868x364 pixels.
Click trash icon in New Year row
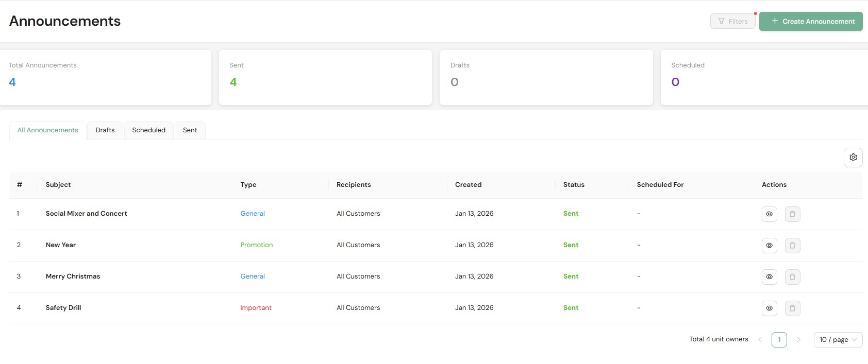792,245
